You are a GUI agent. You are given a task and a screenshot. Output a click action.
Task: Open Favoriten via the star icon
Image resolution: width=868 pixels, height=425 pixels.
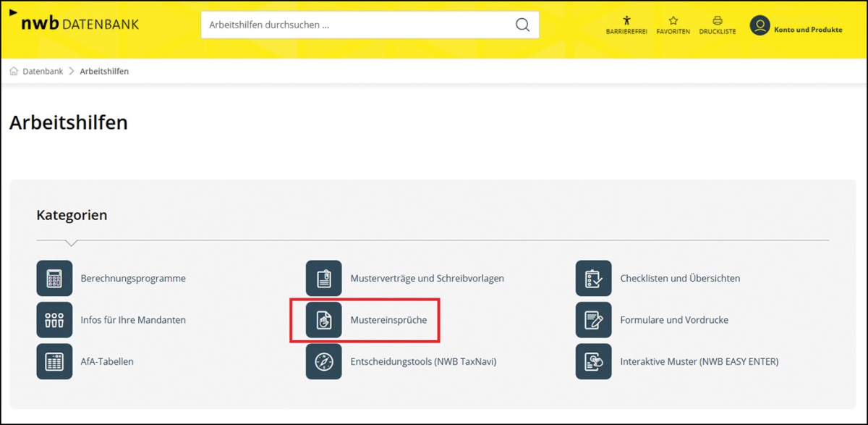pos(673,21)
